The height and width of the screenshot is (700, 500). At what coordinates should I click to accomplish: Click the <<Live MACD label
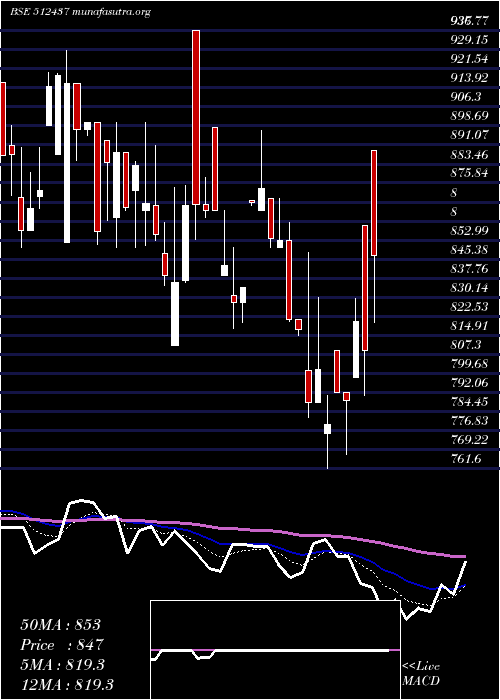(x=421, y=674)
